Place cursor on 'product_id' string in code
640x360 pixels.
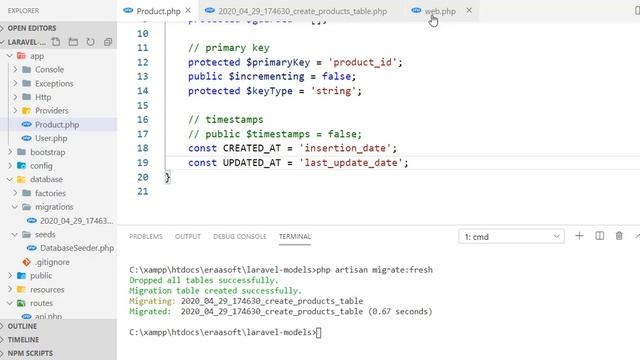click(x=362, y=62)
